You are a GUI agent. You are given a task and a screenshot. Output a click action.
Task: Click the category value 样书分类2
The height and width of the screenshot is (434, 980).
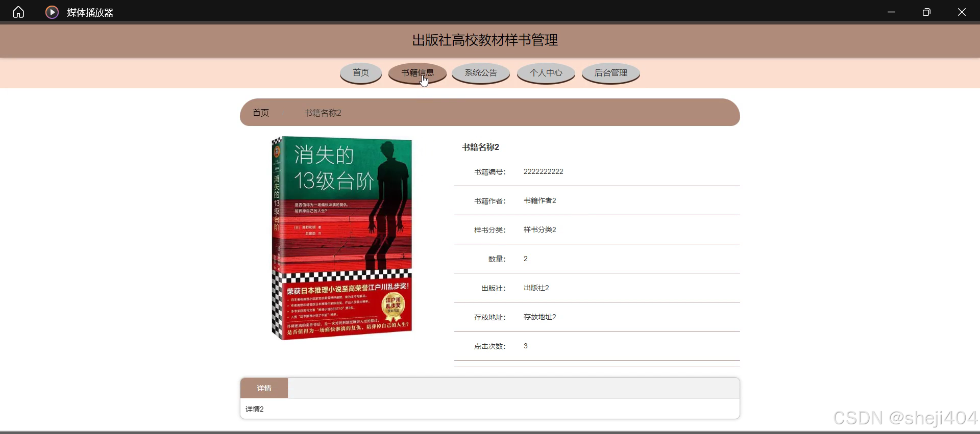540,230
